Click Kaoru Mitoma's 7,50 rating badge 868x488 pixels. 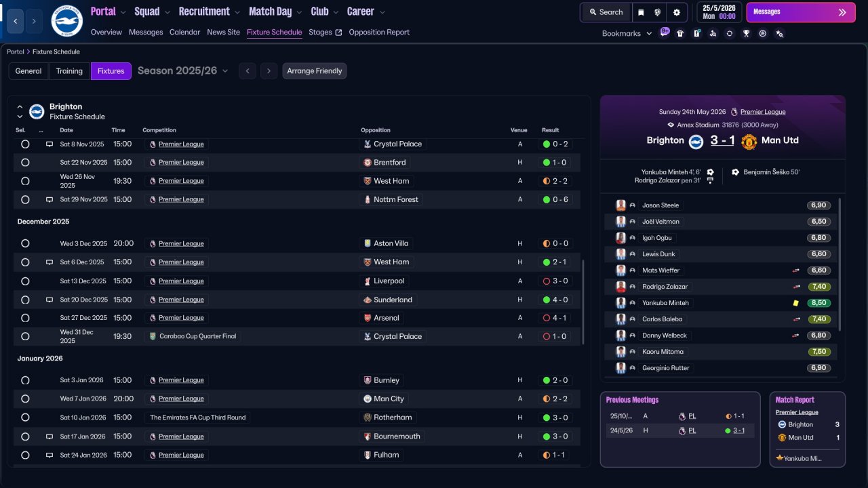[818, 352]
